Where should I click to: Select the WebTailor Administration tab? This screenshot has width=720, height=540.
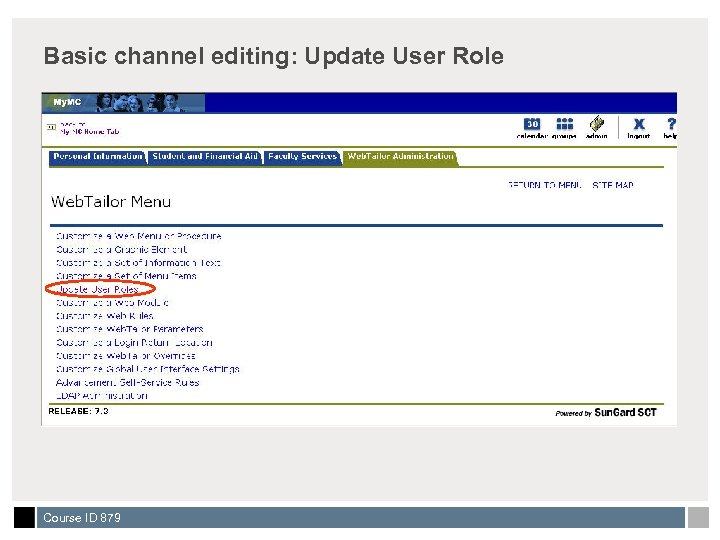point(400,157)
